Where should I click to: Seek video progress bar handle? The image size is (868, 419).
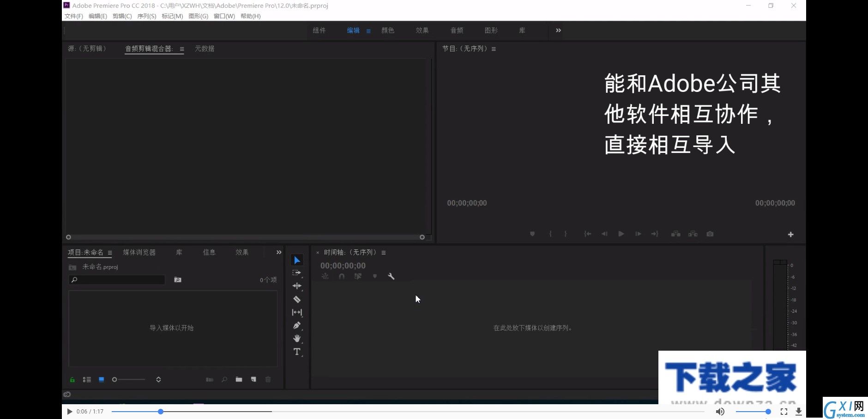[161, 412]
